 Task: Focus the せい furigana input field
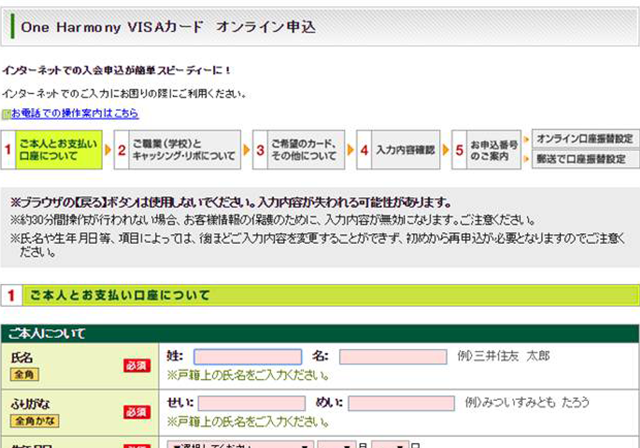point(251,403)
